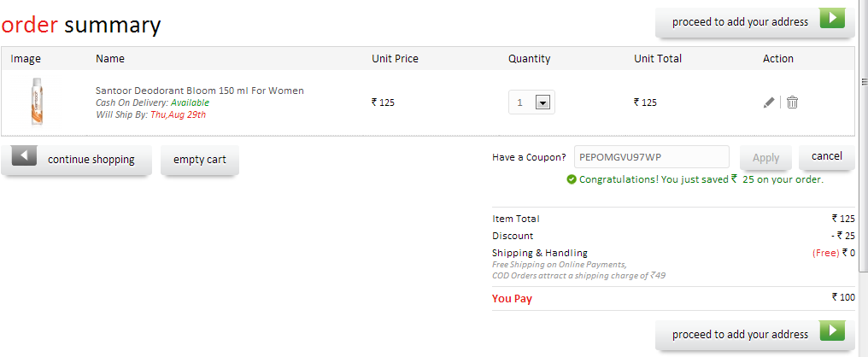Click green checkmark icon beside Congratulations message
This screenshot has height=357, width=868.
pyautogui.click(x=572, y=179)
